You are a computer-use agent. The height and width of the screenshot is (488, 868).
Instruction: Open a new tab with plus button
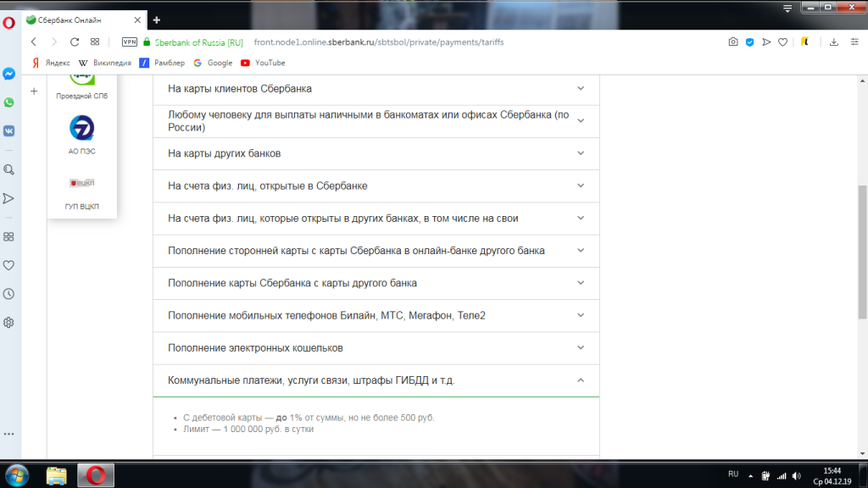(x=156, y=19)
